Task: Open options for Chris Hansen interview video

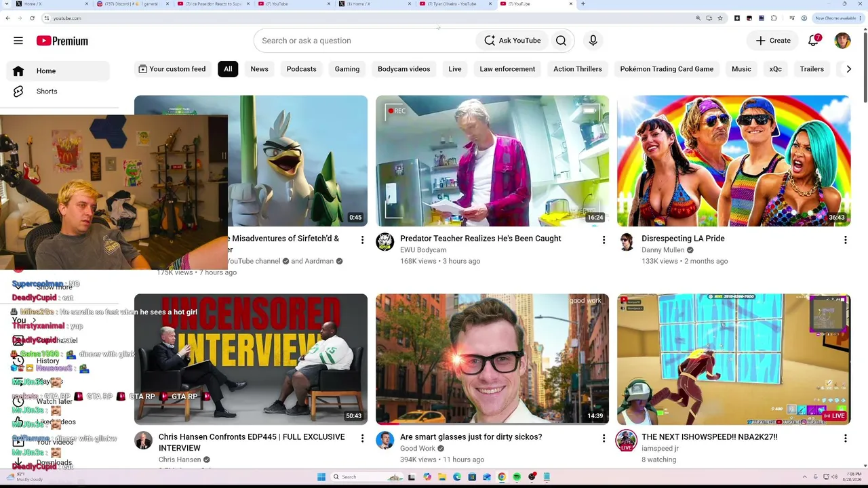Action: coord(362,439)
